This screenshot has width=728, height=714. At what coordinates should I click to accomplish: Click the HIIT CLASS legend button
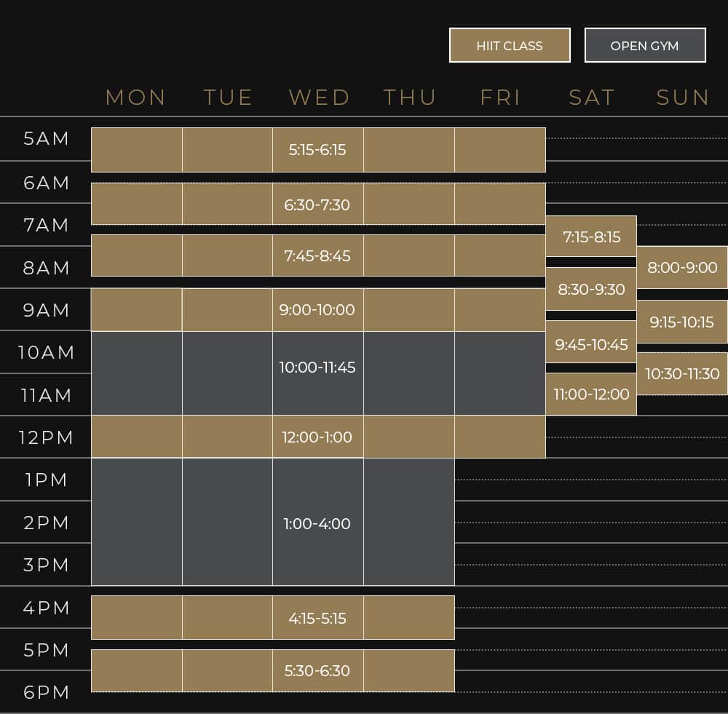pyautogui.click(x=510, y=45)
